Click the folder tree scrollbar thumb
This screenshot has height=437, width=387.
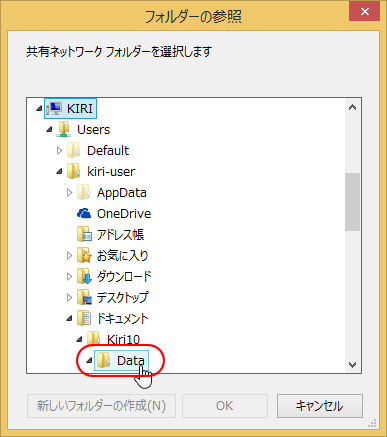click(352, 202)
